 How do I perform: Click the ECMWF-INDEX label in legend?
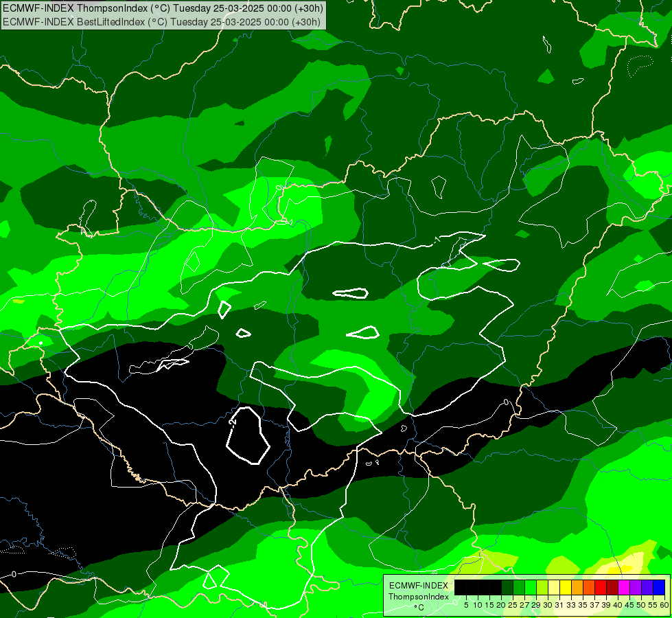pos(419,586)
